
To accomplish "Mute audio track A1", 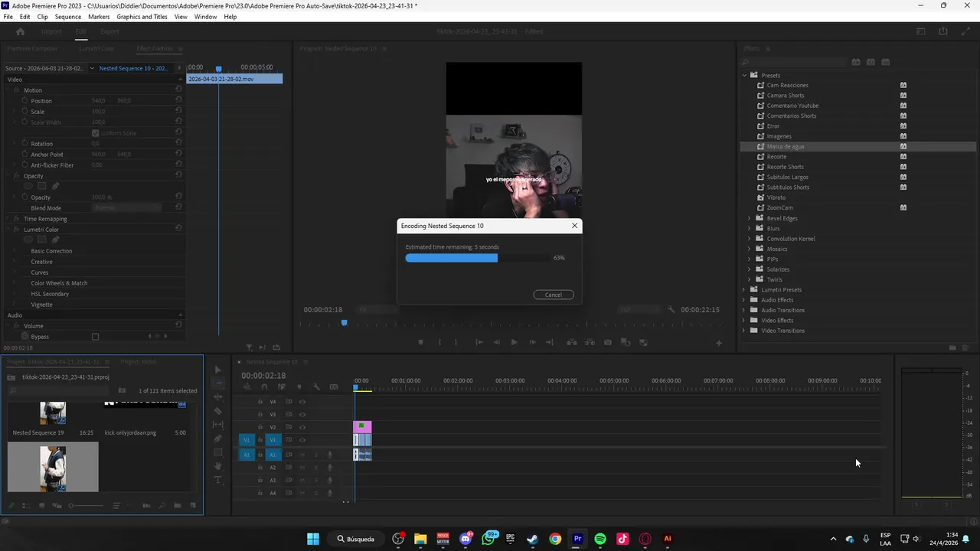I will [x=302, y=455].
